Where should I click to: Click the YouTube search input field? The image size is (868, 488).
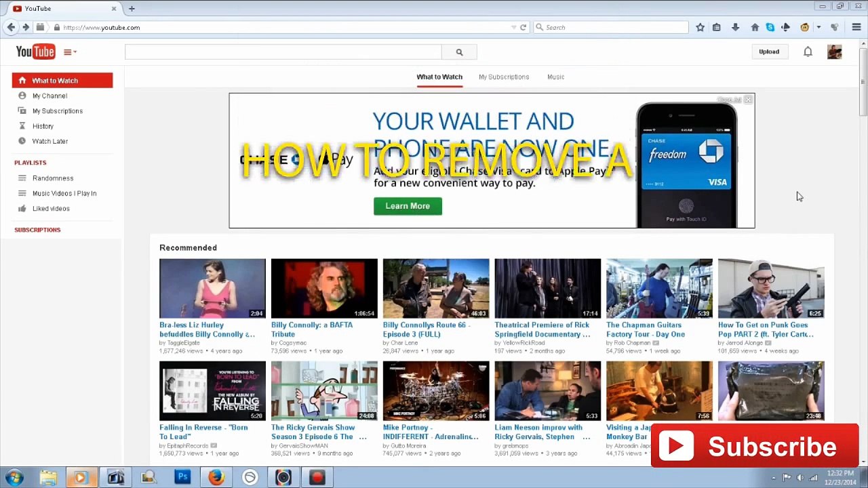[x=283, y=52]
